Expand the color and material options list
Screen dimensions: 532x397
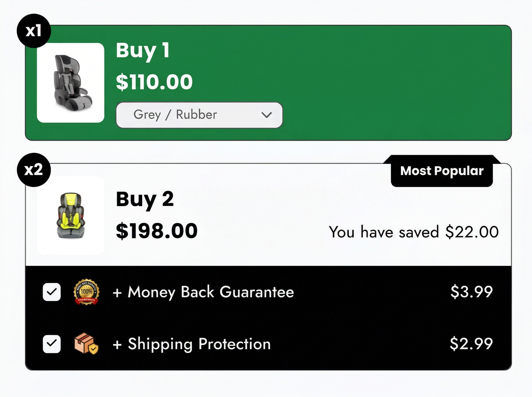tap(199, 115)
